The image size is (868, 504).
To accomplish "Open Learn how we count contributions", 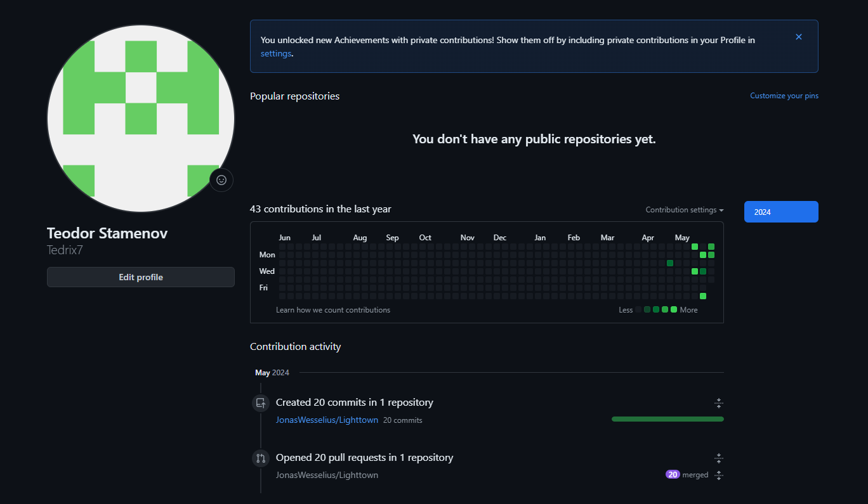I will click(332, 310).
